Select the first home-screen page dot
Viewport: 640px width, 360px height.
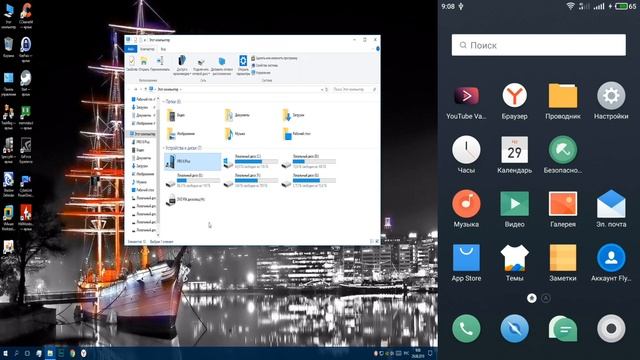point(531,298)
